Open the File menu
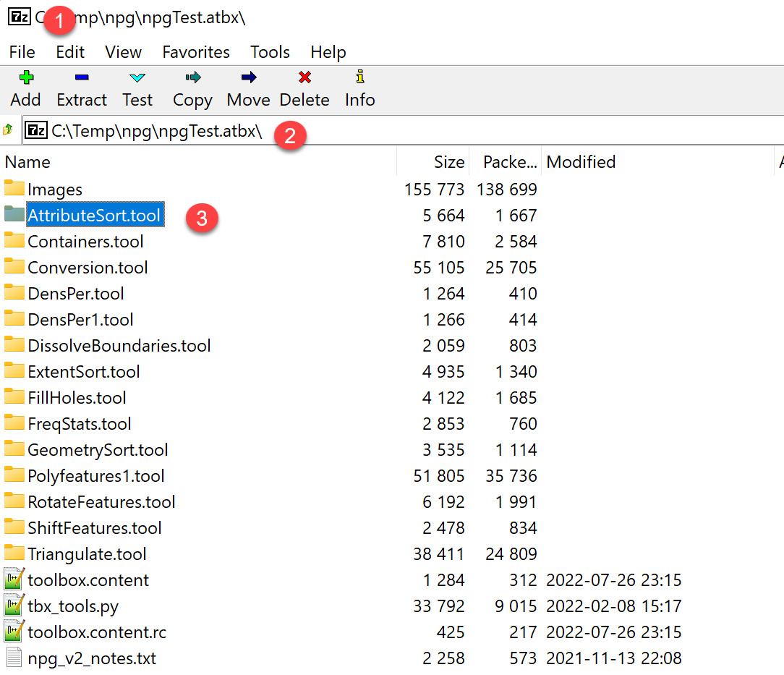The image size is (784, 675). click(22, 51)
